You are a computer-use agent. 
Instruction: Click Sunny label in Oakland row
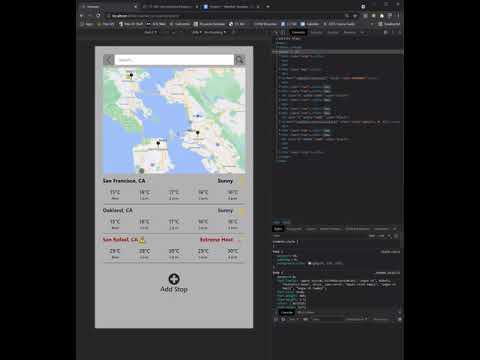[225, 210]
